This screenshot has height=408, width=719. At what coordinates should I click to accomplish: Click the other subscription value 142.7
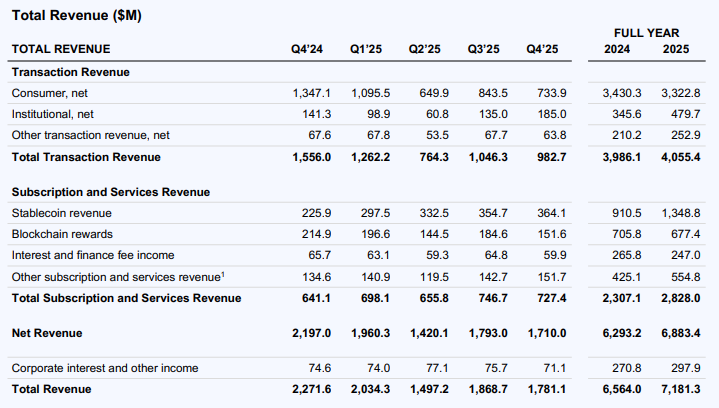(493, 277)
